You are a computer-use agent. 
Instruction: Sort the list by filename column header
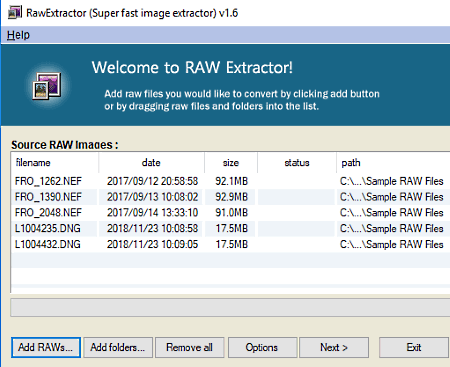pyautogui.click(x=55, y=163)
